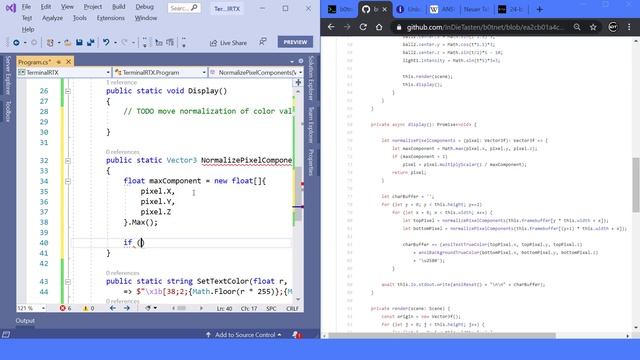Click the Live Share button
The width and height of the screenshot is (640, 360).
coord(228,43)
